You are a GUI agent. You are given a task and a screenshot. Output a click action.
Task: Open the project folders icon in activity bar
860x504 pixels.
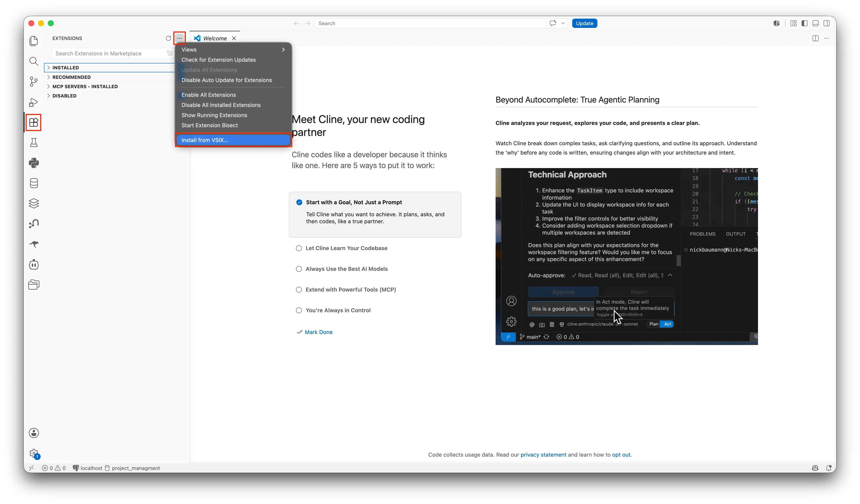[x=33, y=285]
